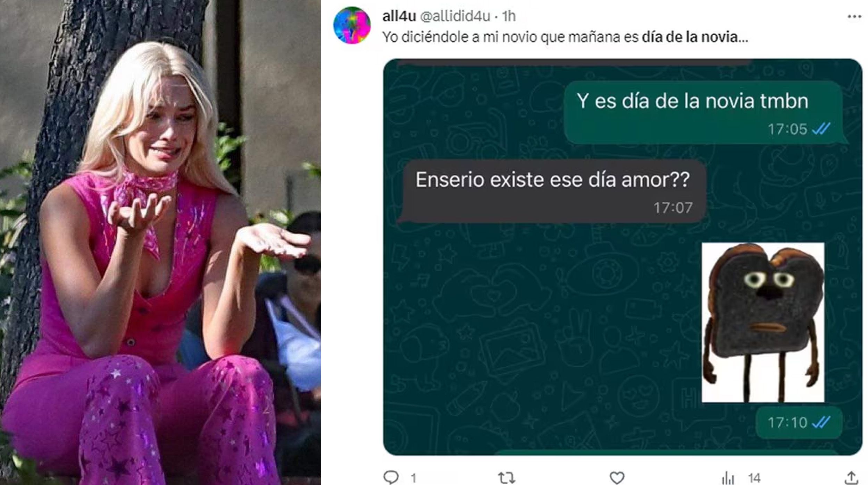Click the burnt toast sticker image
This screenshot has height=485, width=868.
tap(763, 323)
